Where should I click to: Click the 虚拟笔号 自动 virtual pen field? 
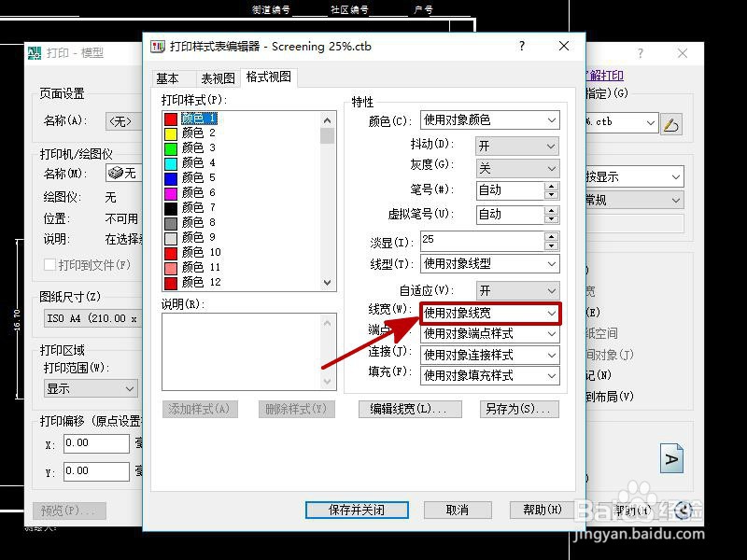click(x=510, y=215)
